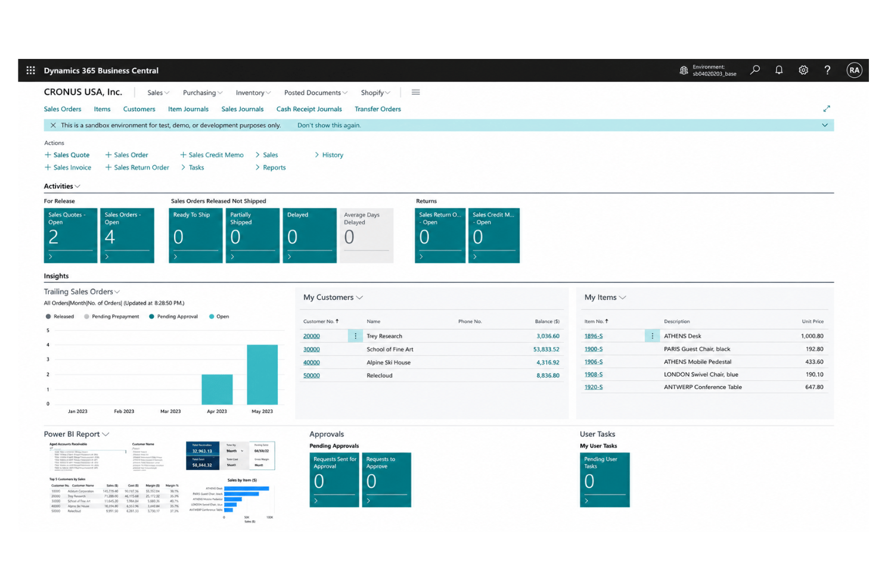Open the notifications bell
The image size is (882, 588).
tap(779, 70)
